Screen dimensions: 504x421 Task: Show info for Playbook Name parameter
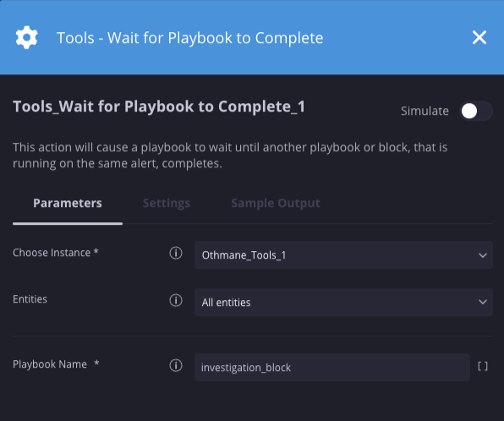176,365
